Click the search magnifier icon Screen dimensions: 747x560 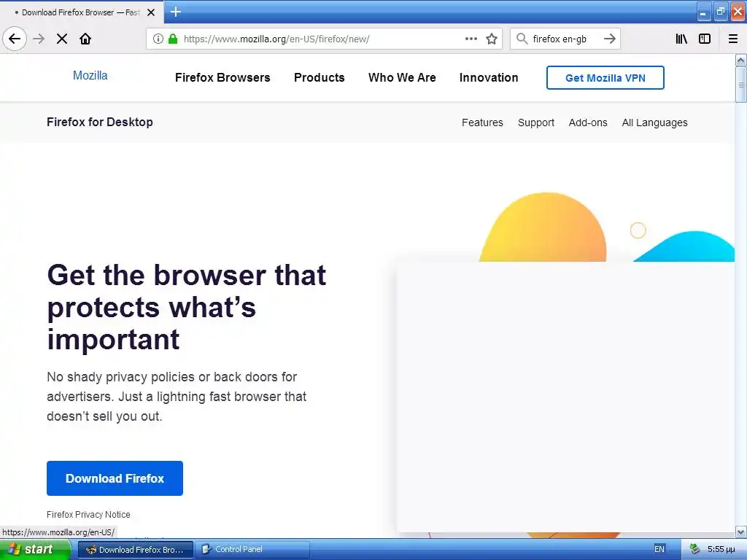[522, 39]
